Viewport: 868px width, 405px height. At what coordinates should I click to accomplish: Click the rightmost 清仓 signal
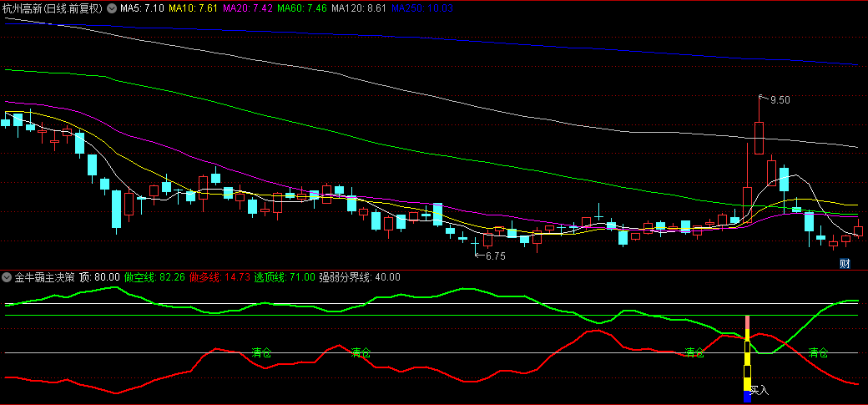pos(818,352)
